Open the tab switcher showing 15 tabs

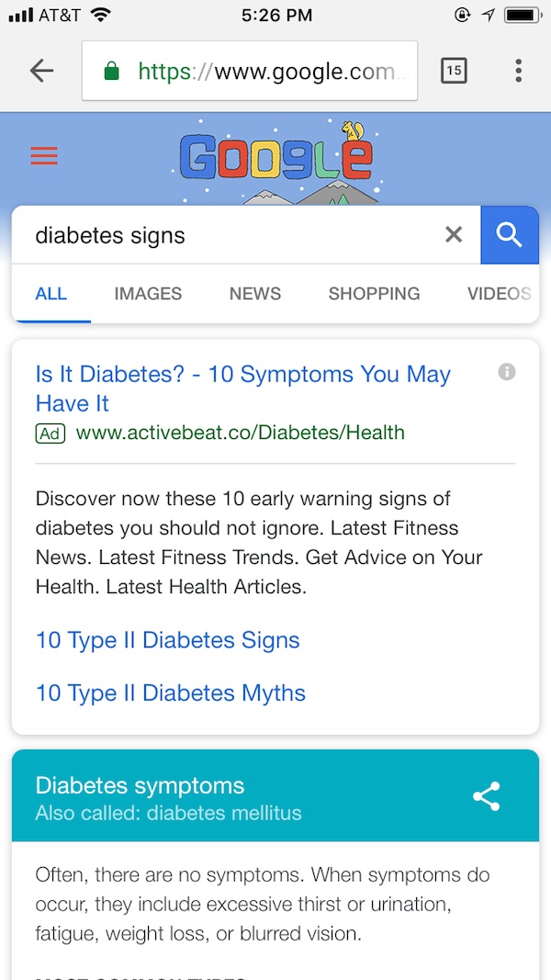coord(454,71)
